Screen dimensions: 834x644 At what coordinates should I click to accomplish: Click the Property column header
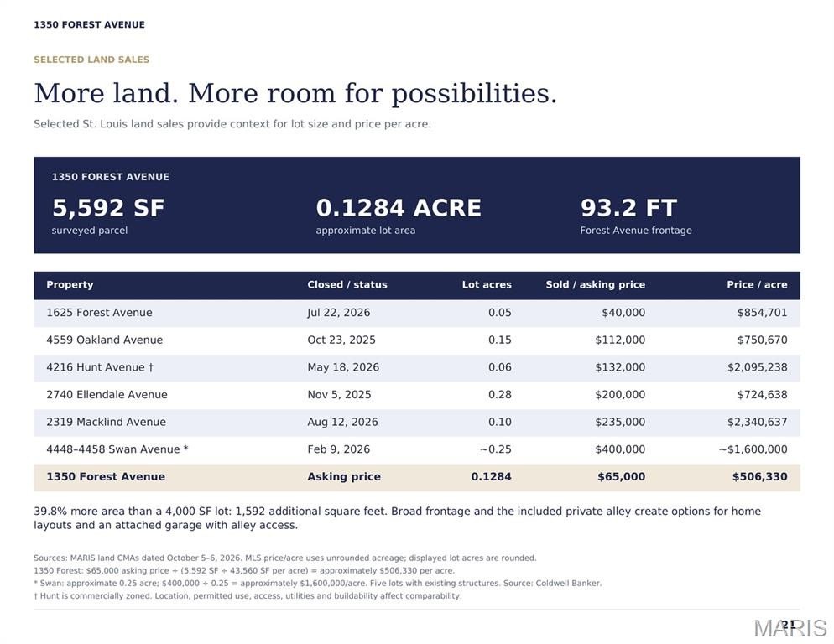point(70,284)
